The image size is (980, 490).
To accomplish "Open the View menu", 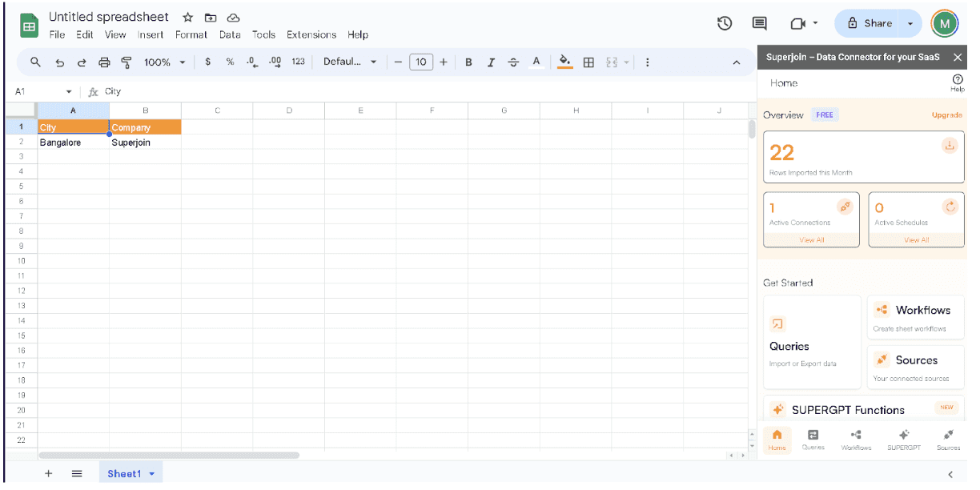I will 115,35.
